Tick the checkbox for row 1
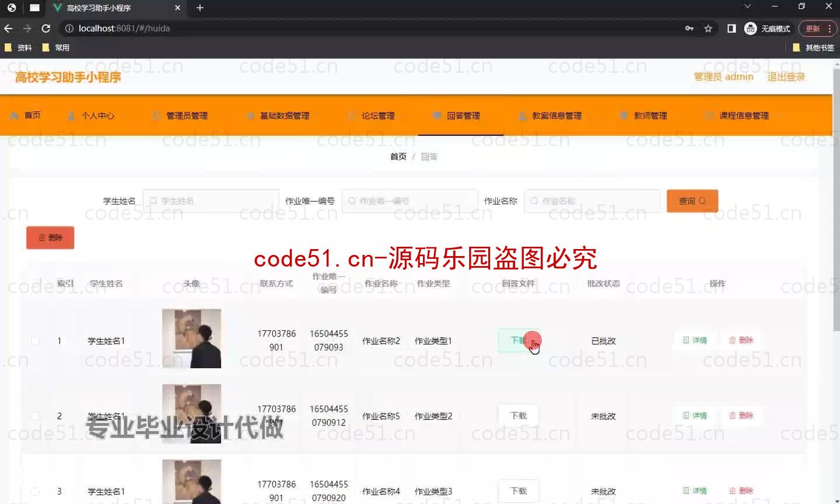840x504 pixels. [35, 341]
